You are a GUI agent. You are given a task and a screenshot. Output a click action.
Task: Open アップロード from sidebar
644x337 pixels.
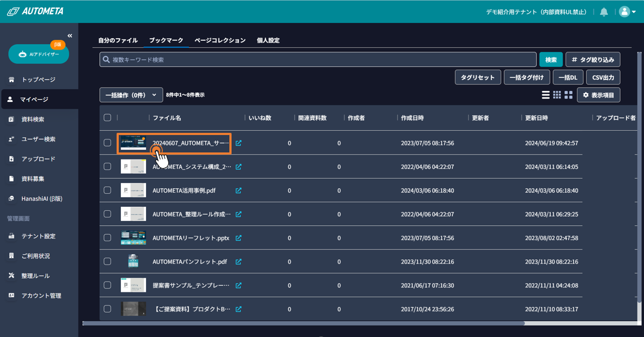38,159
